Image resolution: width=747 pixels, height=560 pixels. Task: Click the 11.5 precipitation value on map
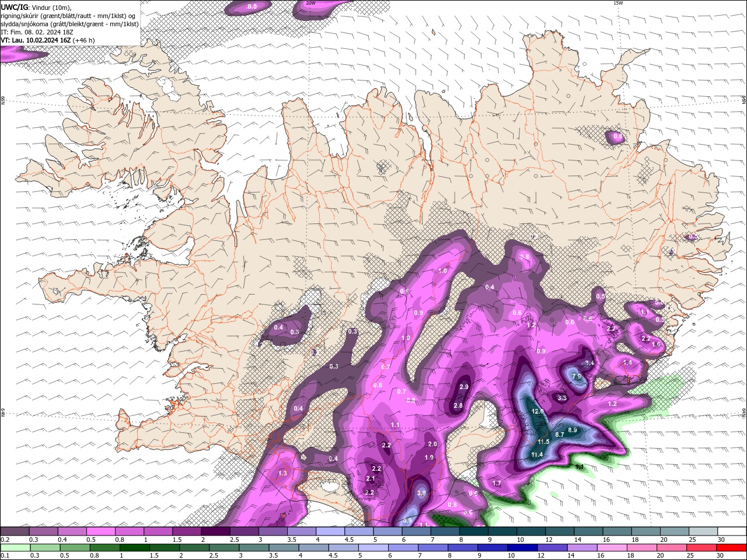543,442
